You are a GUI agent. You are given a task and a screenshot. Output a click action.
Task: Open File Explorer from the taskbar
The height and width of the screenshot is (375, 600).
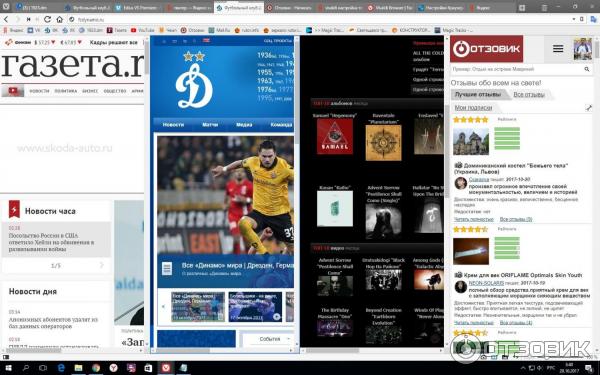pos(78,368)
